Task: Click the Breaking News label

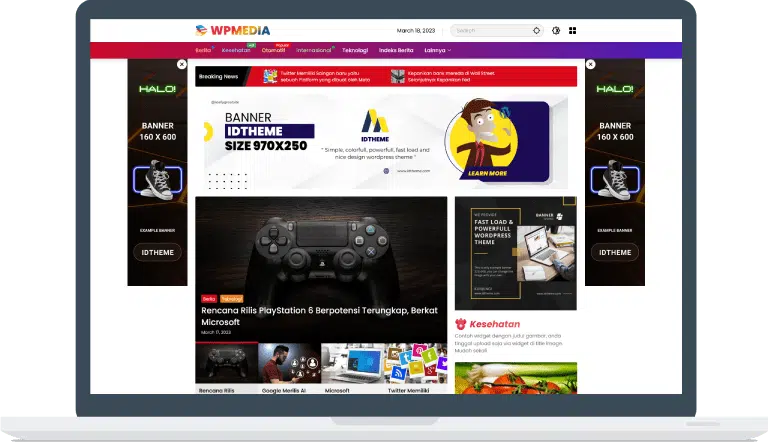Action: [218, 76]
